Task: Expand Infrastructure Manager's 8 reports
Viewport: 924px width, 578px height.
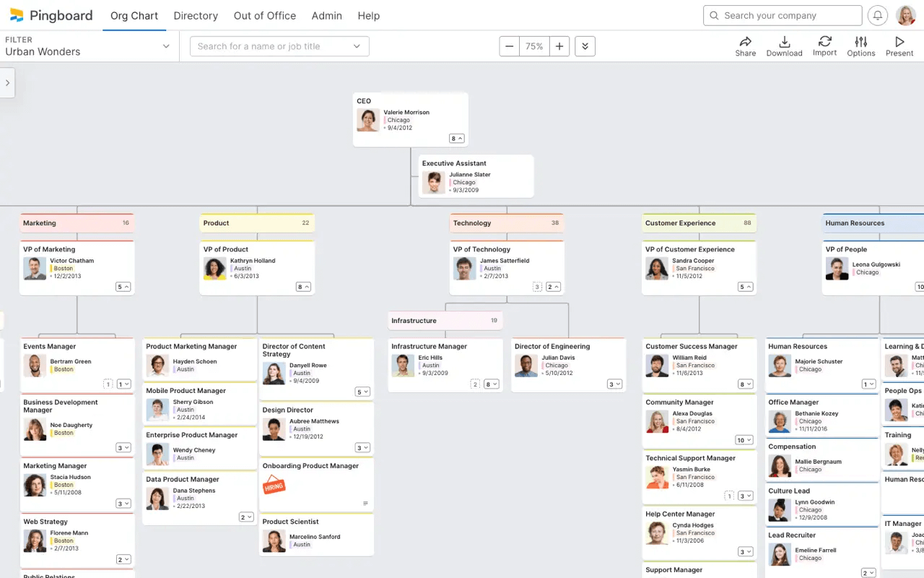Action: (492, 384)
